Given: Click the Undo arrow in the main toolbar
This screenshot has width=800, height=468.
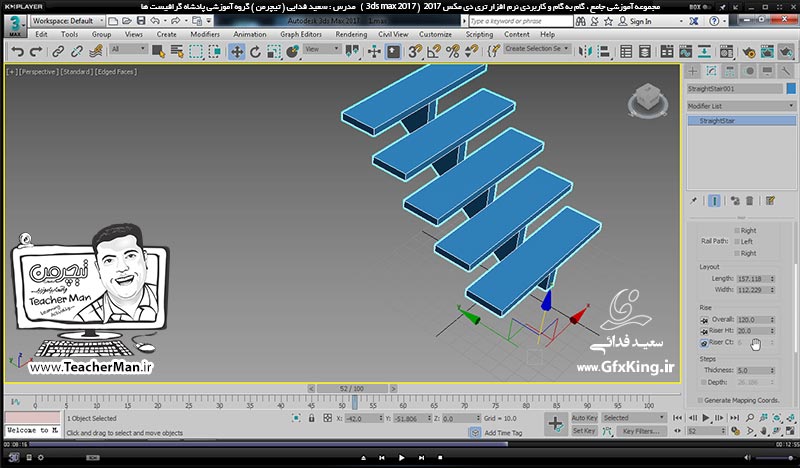Looking at the screenshot, I should click(x=17, y=52).
